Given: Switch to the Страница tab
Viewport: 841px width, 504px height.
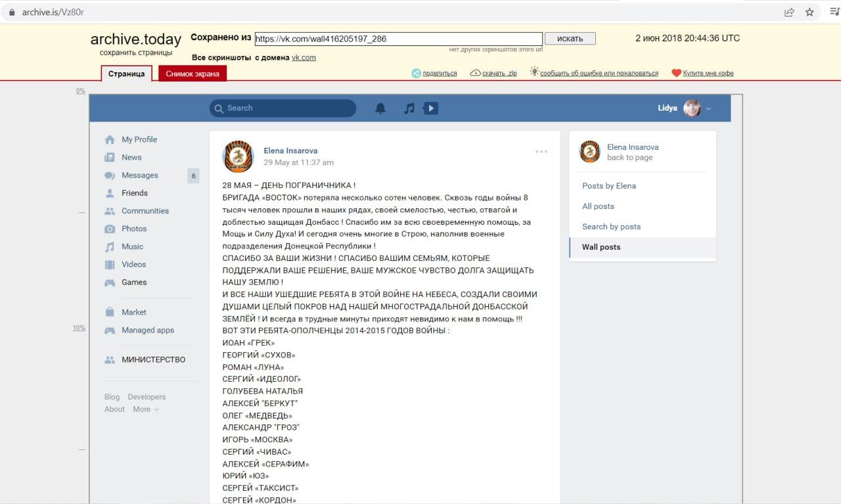Looking at the screenshot, I should [127, 74].
